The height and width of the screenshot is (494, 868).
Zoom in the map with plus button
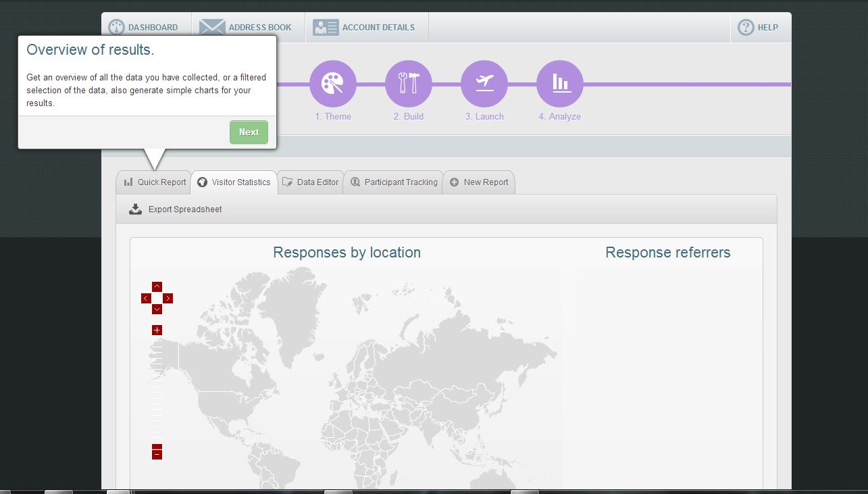point(157,330)
